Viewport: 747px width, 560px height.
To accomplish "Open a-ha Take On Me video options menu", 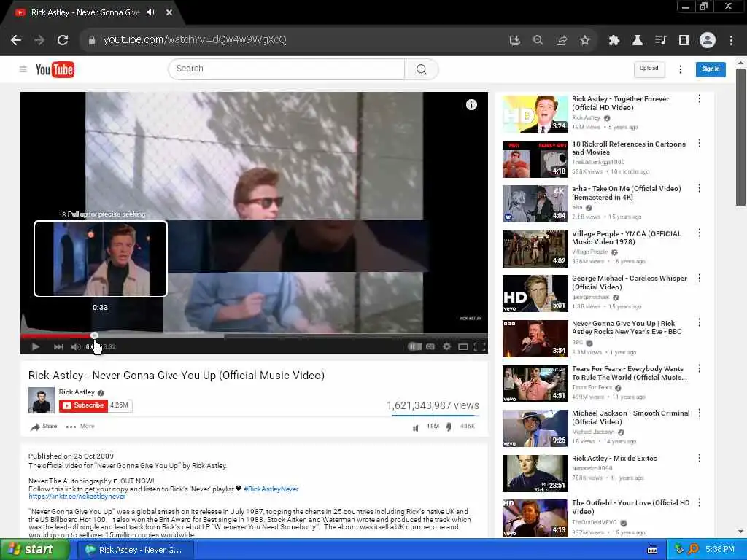I will click(x=700, y=188).
